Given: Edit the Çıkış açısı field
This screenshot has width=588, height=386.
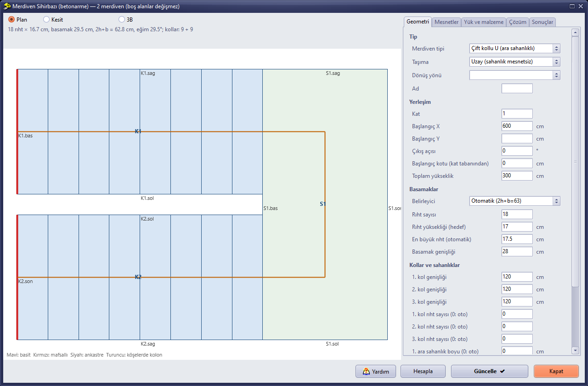Looking at the screenshot, I should pos(517,151).
